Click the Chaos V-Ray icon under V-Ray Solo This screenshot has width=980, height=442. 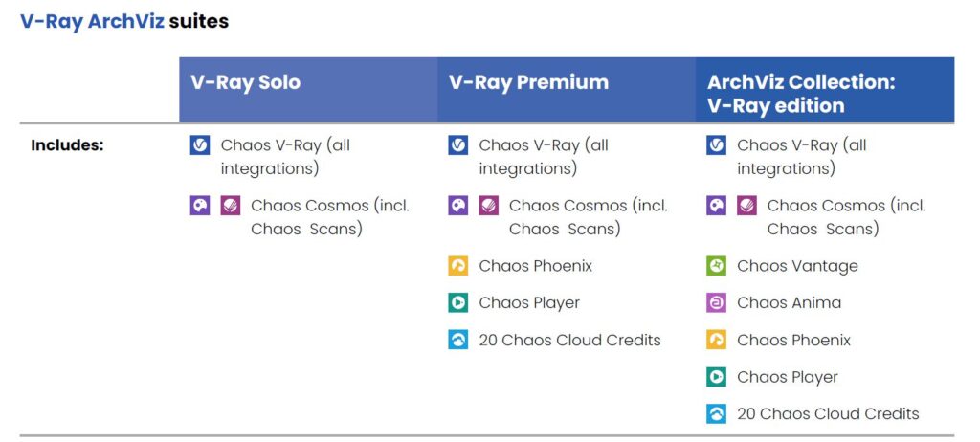point(200,145)
